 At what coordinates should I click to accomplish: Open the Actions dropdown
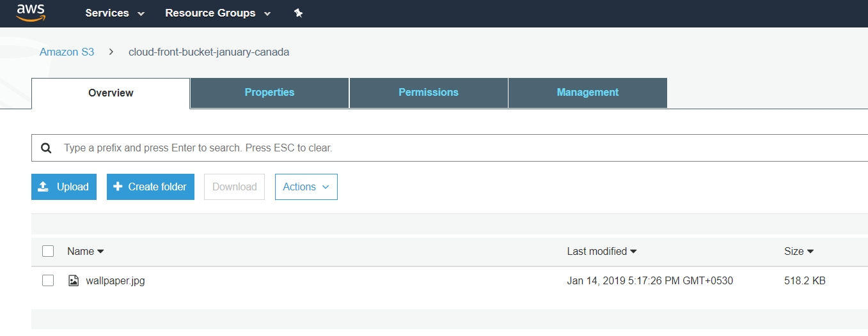306,187
